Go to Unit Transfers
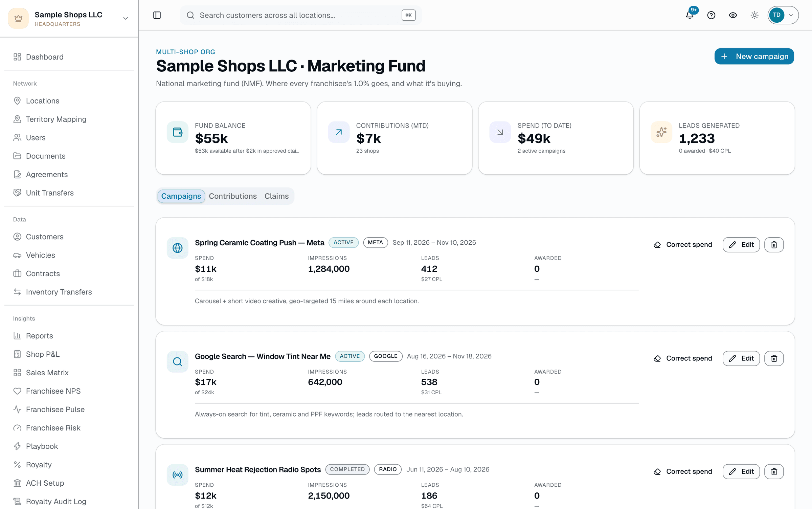Image resolution: width=812 pixels, height=509 pixels. (69, 193)
